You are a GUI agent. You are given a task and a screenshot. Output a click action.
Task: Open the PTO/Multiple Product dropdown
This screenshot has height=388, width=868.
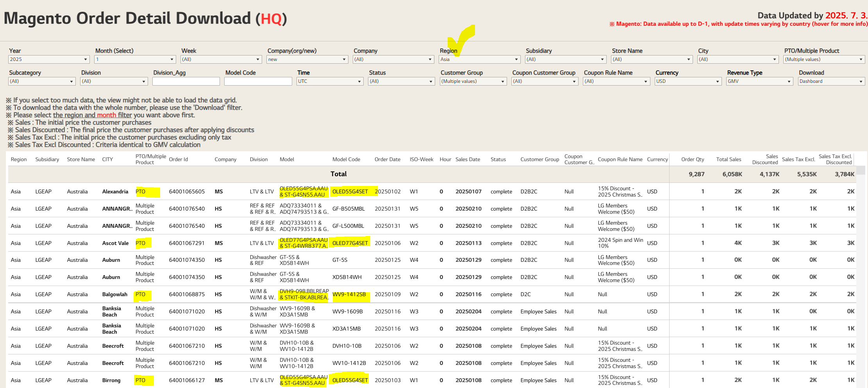[x=824, y=59]
